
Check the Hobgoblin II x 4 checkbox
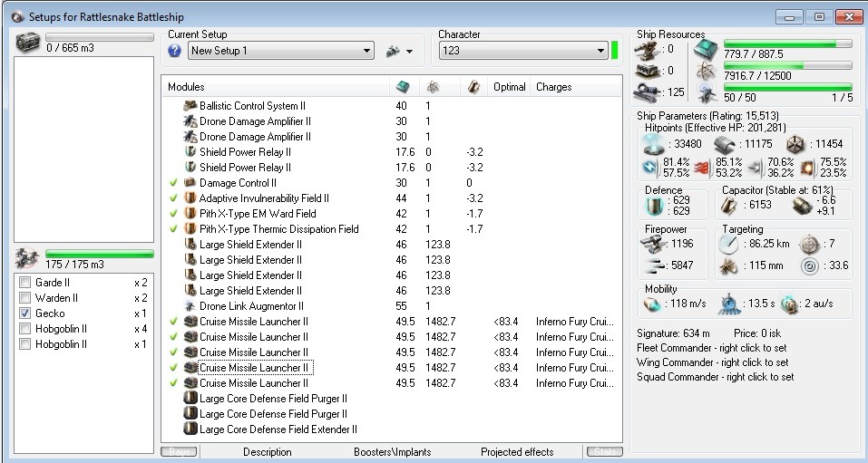24,329
